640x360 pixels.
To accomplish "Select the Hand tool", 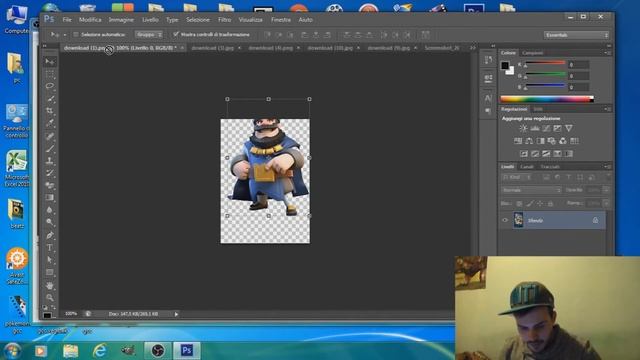I will (x=50, y=285).
